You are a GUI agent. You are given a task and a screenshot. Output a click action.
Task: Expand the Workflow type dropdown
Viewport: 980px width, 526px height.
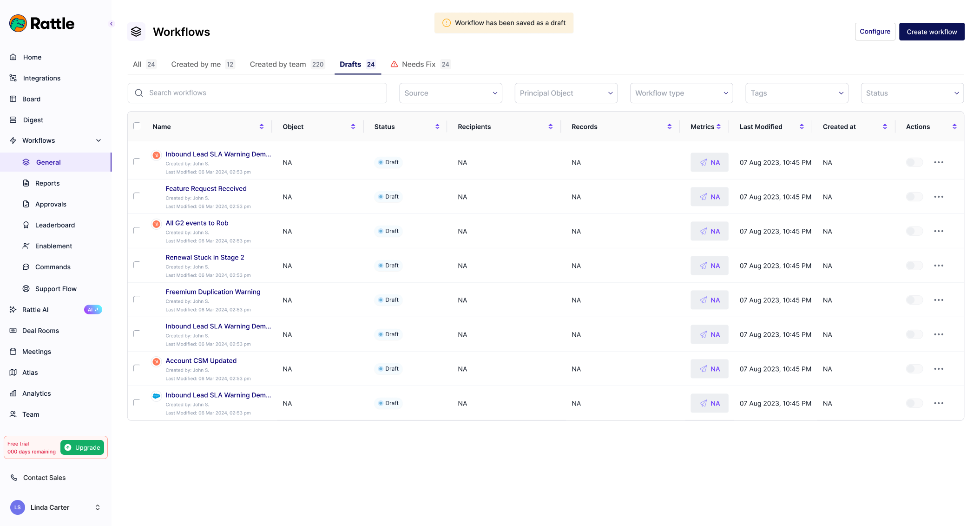coord(681,93)
